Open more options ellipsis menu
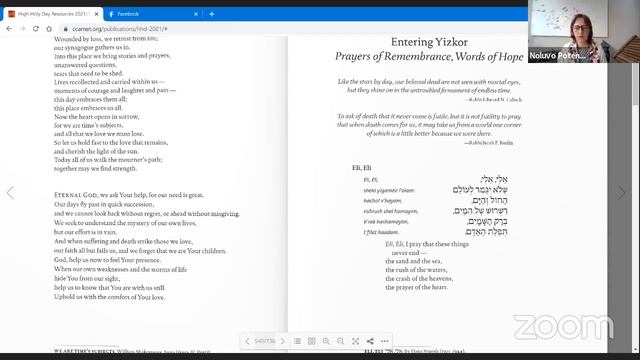Image resolution: width=640 pixels, height=360 pixels. tap(384, 341)
